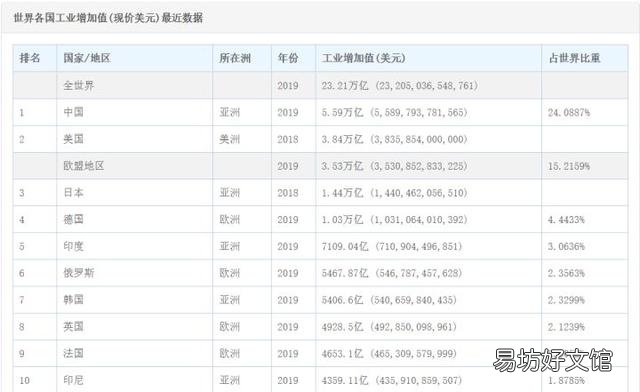Click the country name 中国
Viewport: 640px width, 392px height.
73,112
